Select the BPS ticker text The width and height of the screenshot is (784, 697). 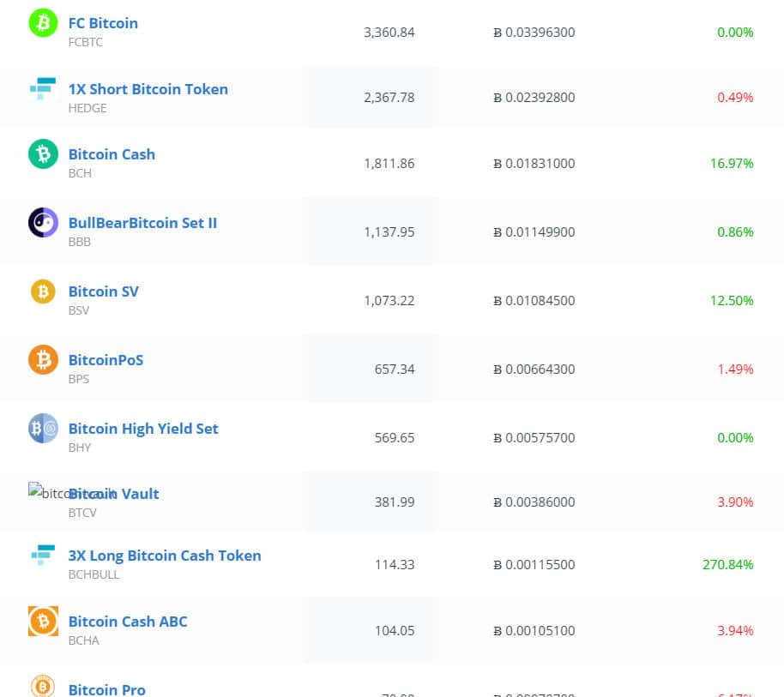point(79,379)
